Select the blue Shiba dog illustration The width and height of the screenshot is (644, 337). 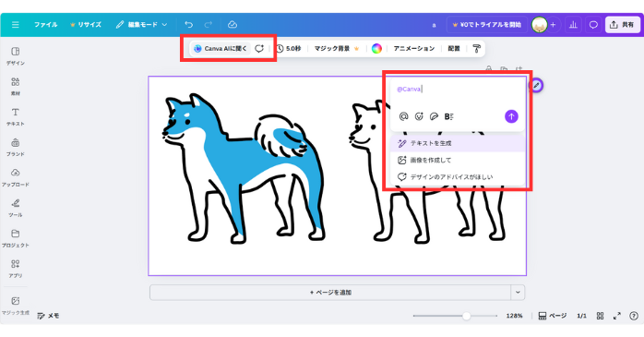[x=244, y=169]
